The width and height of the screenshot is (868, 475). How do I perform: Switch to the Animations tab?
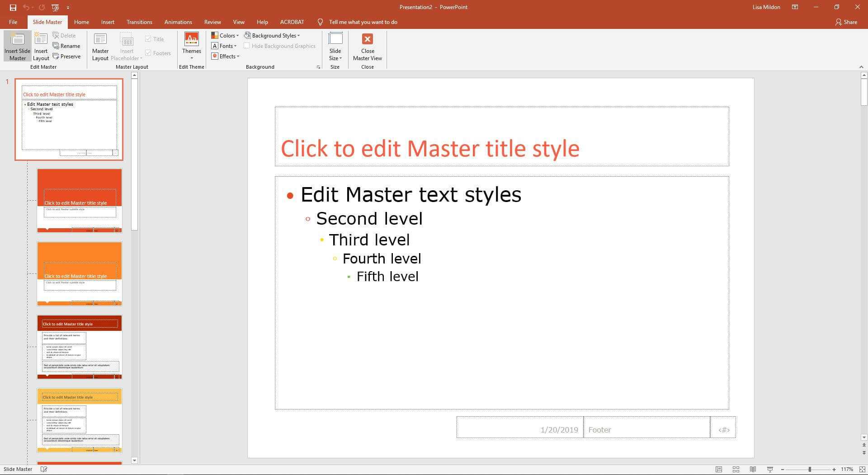pyautogui.click(x=178, y=22)
